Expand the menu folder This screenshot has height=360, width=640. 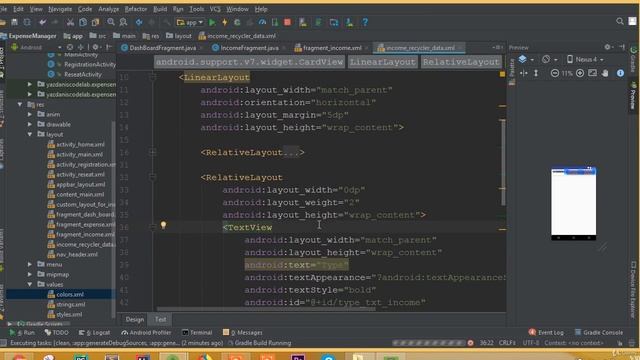point(30,264)
